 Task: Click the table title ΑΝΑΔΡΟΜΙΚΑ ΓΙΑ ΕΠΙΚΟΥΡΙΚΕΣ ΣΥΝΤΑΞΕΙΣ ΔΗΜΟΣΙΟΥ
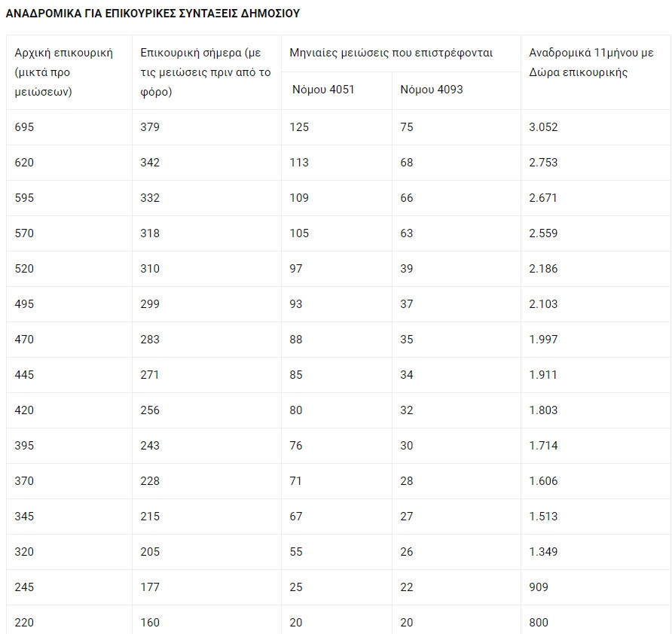153,14
